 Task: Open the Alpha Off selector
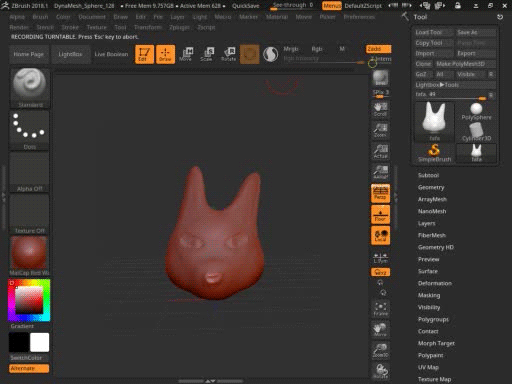coord(30,172)
